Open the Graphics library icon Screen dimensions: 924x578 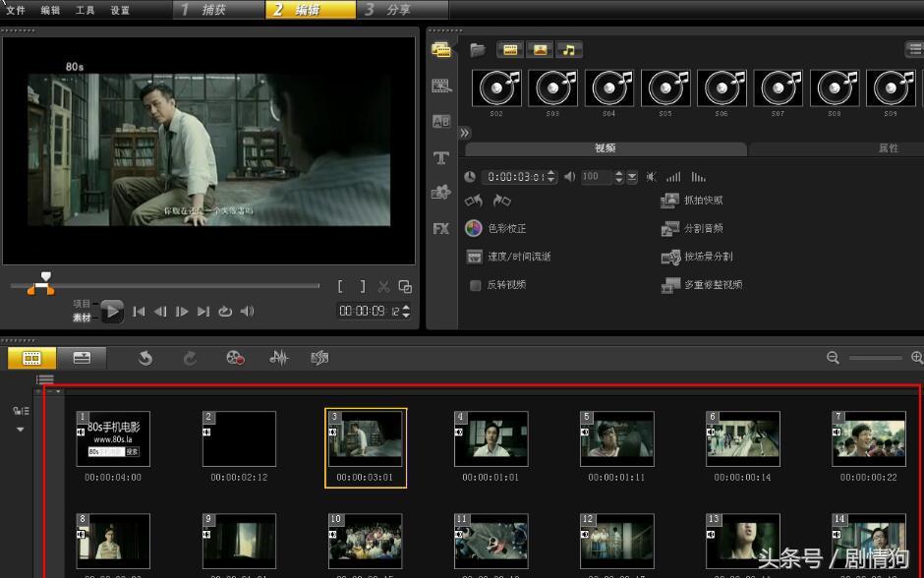tap(440, 192)
